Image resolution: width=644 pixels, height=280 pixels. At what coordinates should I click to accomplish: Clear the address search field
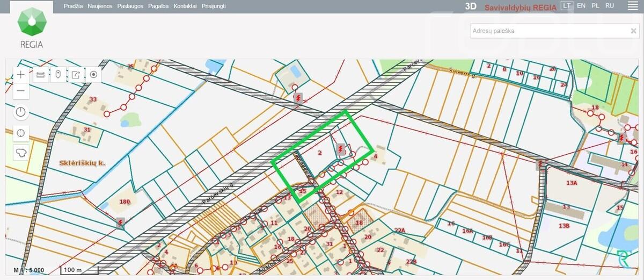(x=633, y=31)
